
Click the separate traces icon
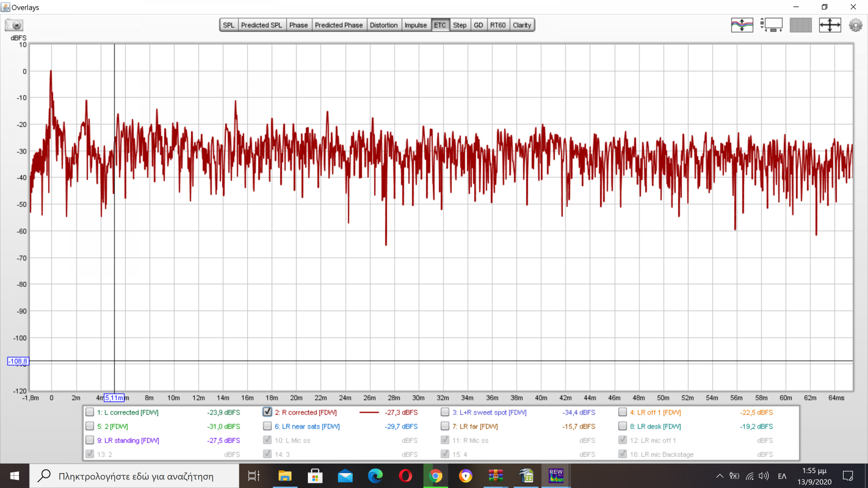coord(742,25)
